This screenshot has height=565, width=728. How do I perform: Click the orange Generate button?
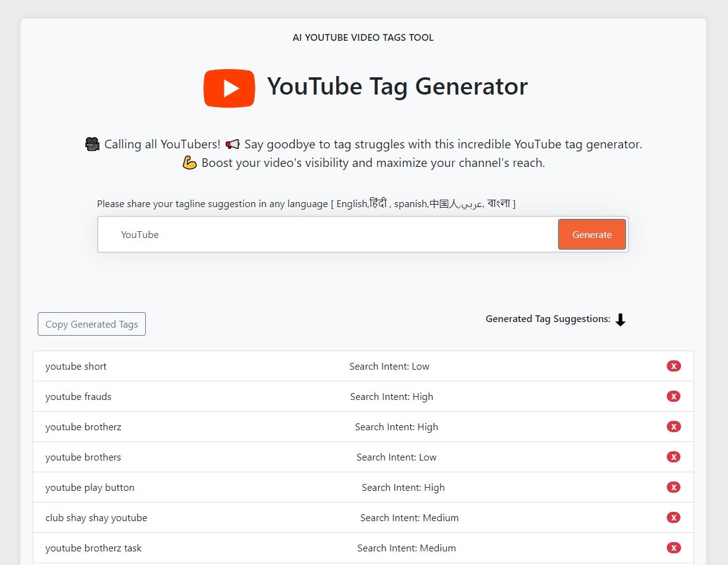(x=591, y=234)
